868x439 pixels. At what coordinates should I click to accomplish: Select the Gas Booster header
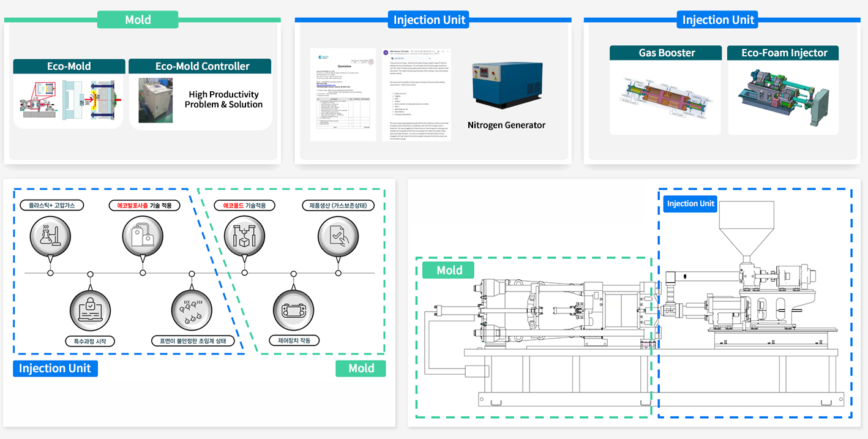point(666,53)
